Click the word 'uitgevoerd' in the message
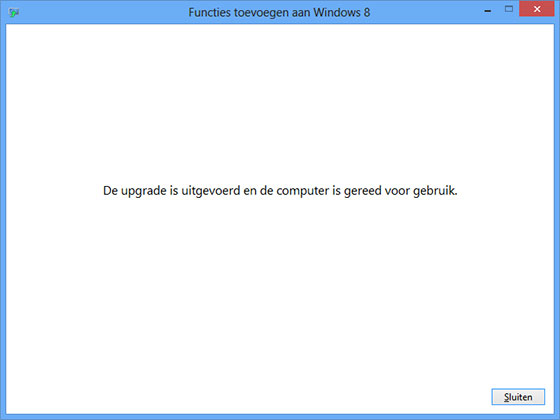 pyautogui.click(x=211, y=191)
